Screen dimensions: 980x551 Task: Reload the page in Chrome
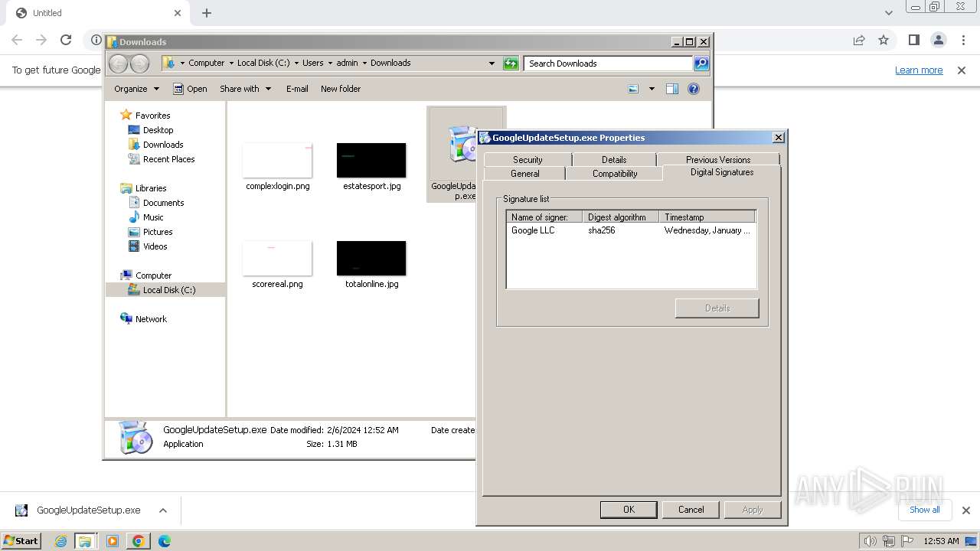pos(66,40)
